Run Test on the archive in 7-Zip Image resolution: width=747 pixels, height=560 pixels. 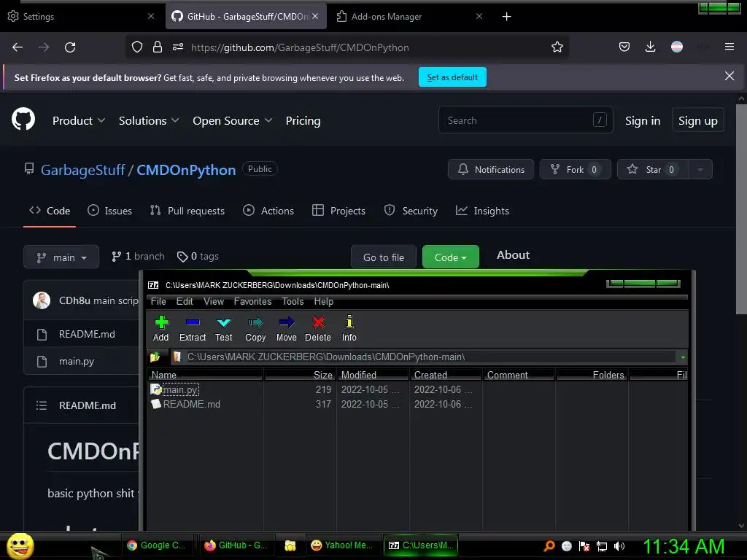[x=223, y=328]
